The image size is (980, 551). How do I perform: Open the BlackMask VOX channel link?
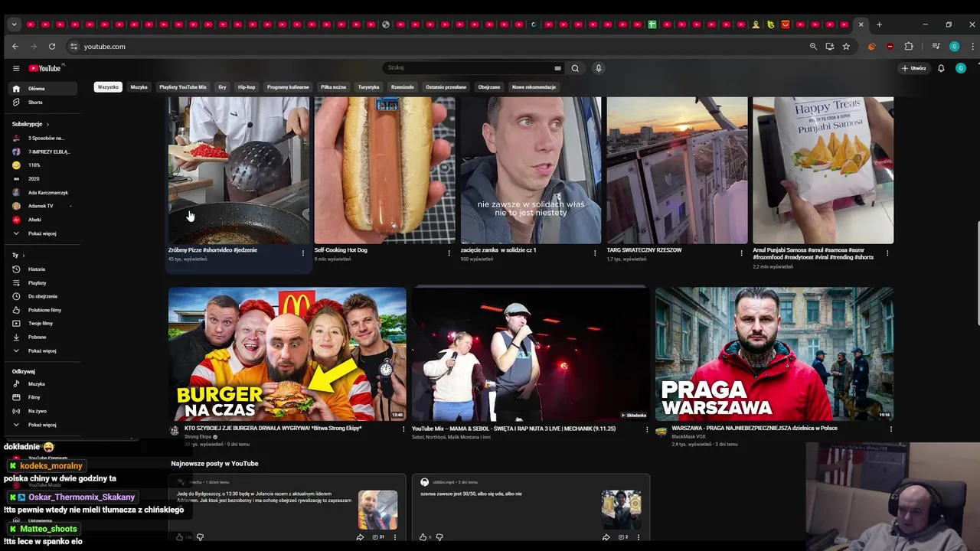click(x=690, y=437)
